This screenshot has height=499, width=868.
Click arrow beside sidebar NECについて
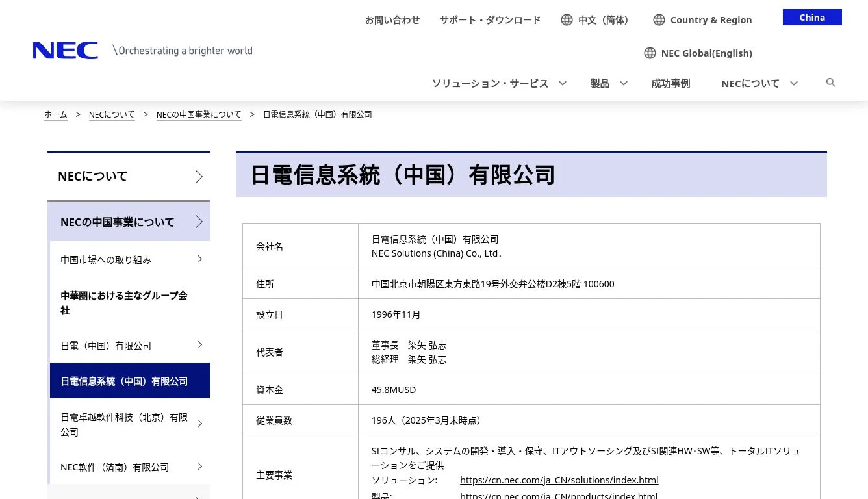pos(199,177)
